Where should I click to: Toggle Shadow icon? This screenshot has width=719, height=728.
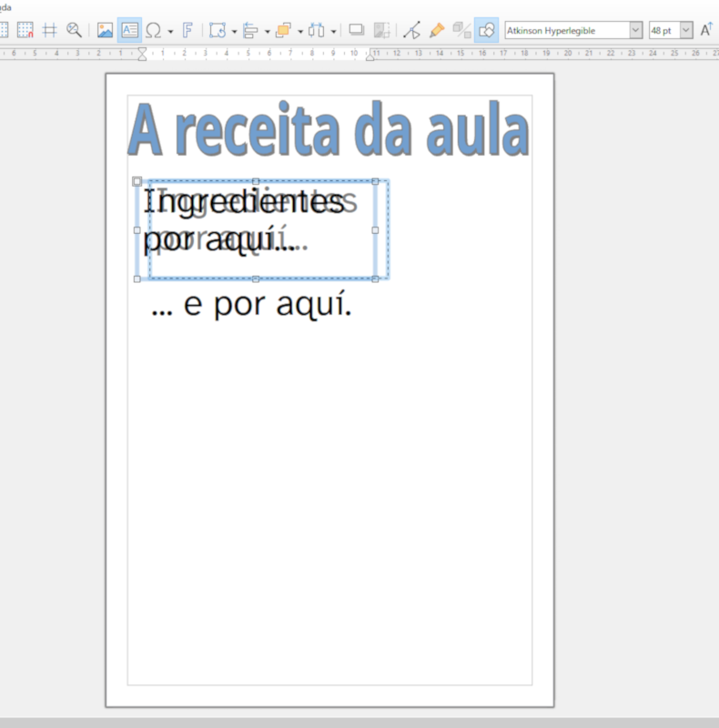click(356, 31)
